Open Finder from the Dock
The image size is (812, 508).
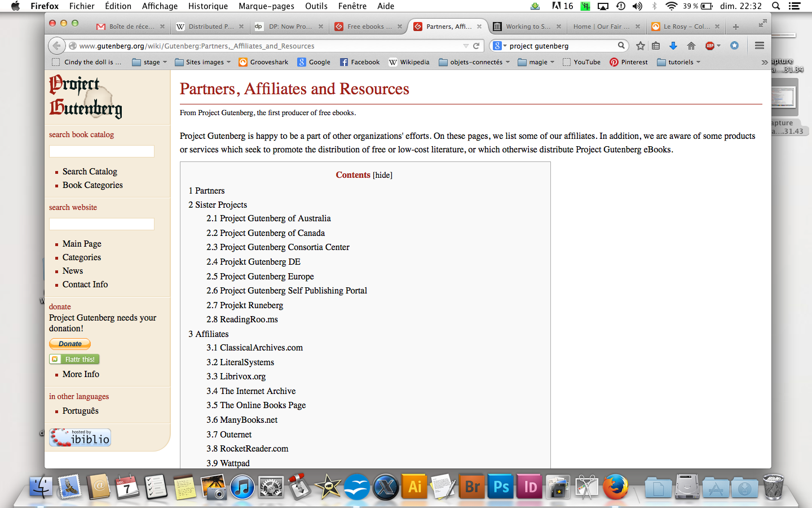tap(41, 487)
